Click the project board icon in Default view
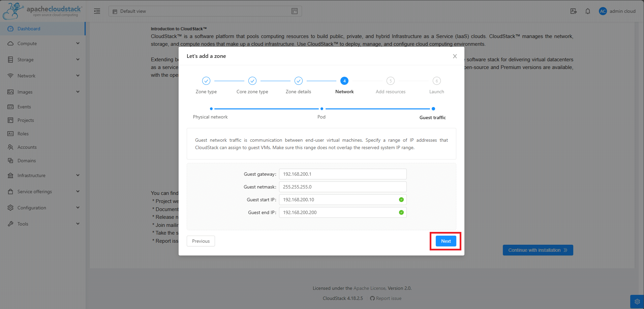644x309 pixels. [x=295, y=11]
